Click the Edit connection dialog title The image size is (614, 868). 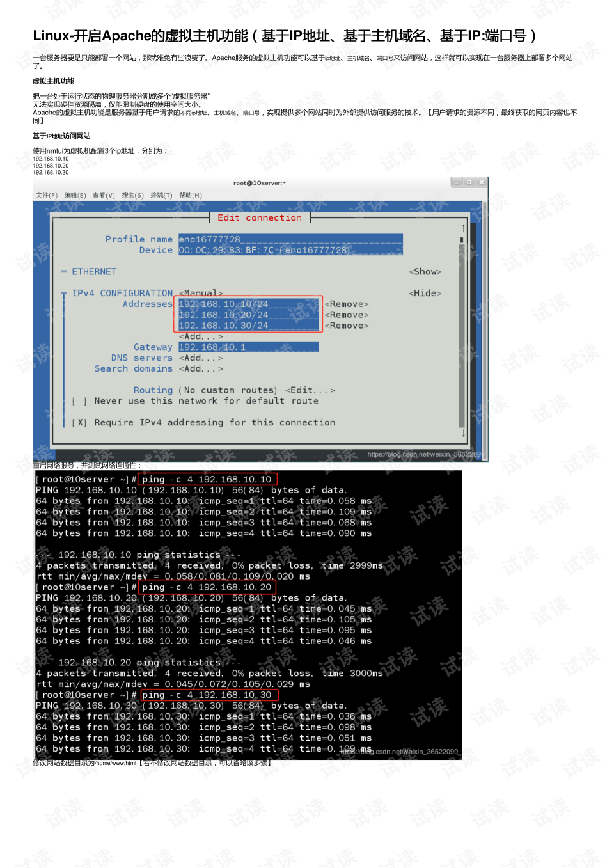tap(260, 218)
